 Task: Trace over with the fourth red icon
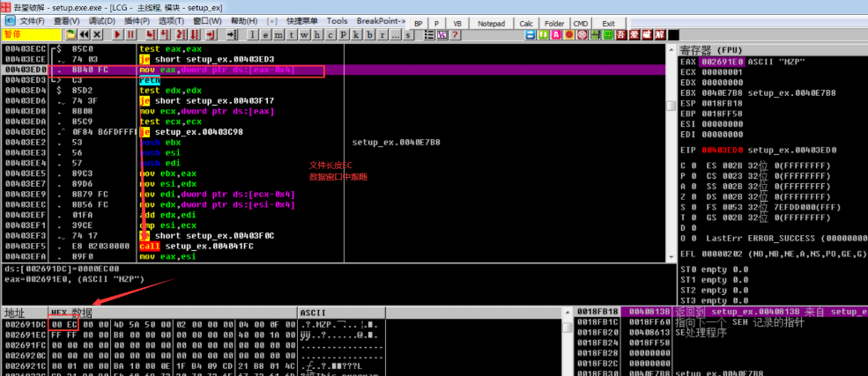[x=195, y=34]
